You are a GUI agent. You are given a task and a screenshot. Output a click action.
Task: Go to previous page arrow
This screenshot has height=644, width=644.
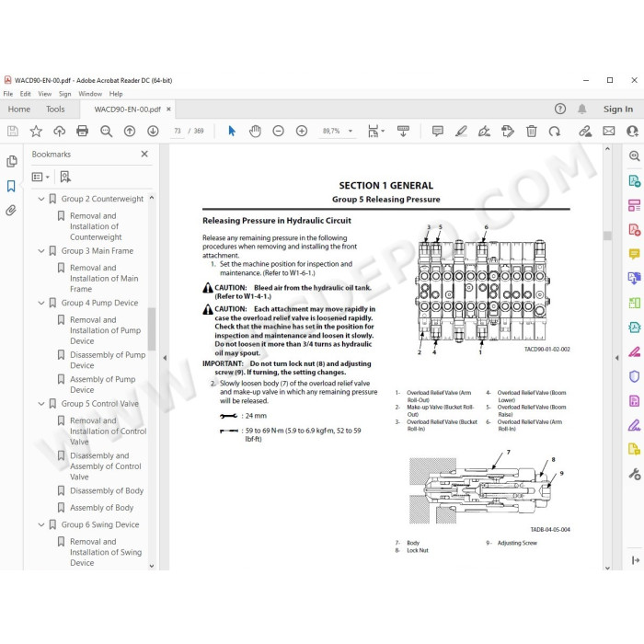tap(130, 131)
